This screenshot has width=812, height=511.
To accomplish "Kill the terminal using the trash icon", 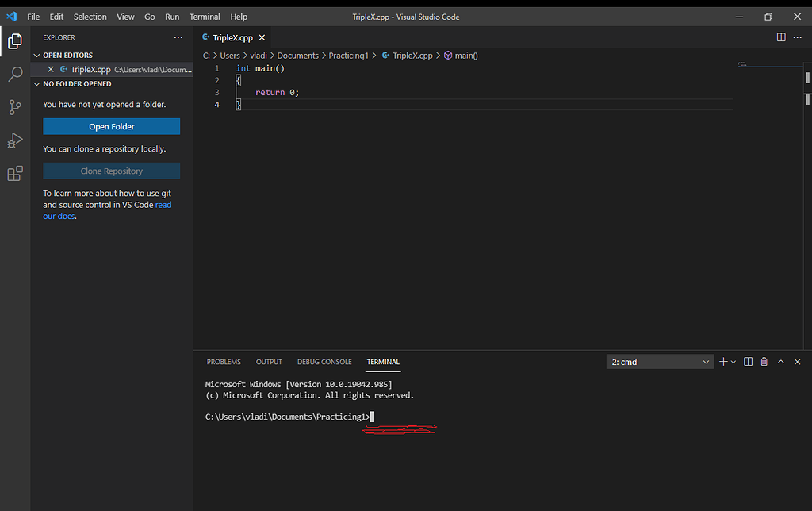I will coord(764,361).
